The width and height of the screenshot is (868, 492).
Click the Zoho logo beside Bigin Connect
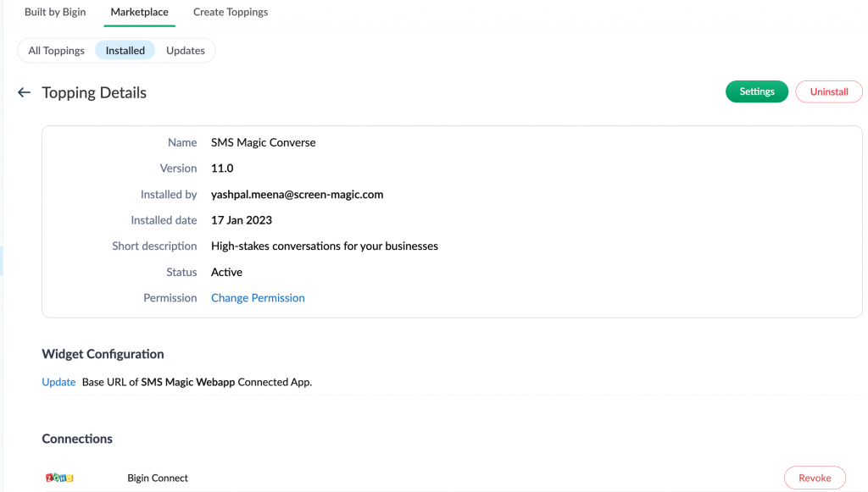click(x=59, y=478)
